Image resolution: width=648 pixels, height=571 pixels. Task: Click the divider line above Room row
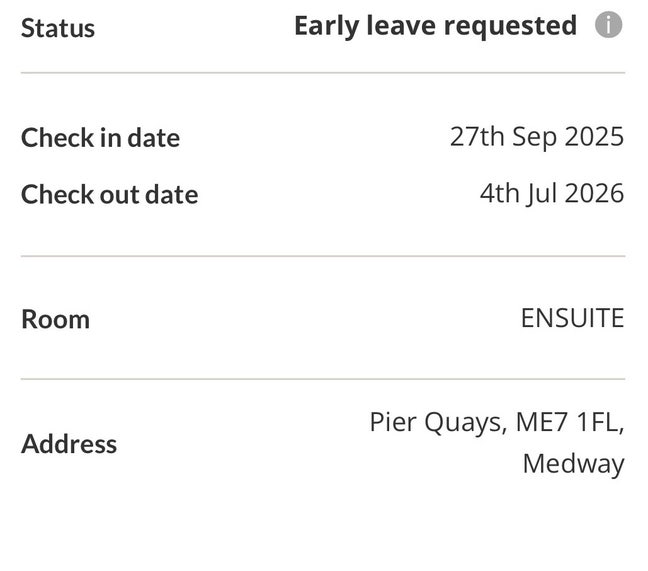[x=323, y=256]
